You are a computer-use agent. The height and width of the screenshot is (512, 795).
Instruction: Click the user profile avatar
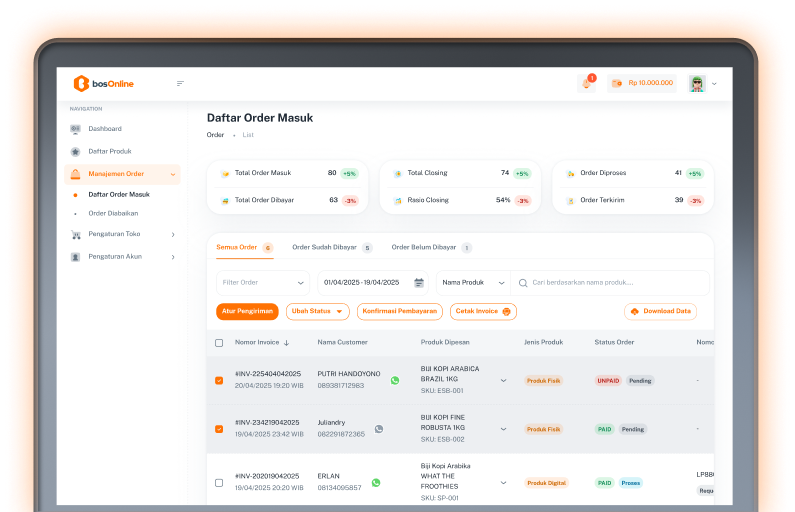pos(697,84)
